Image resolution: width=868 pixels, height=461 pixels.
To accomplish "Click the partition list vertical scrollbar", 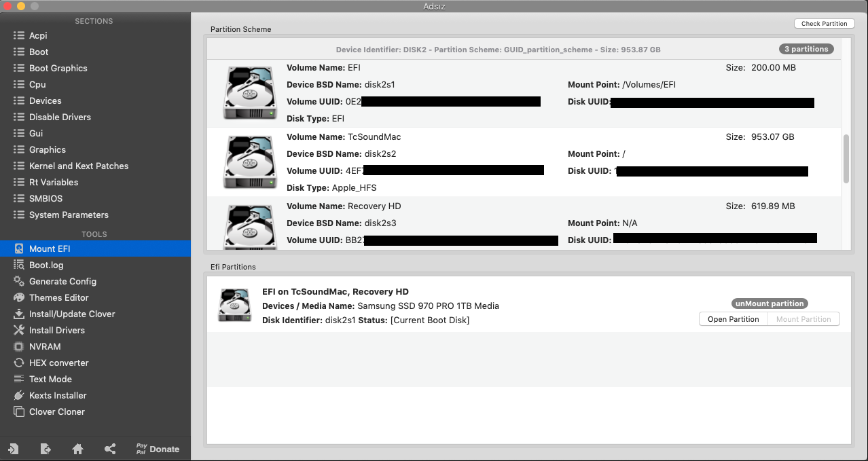I will tap(846, 159).
